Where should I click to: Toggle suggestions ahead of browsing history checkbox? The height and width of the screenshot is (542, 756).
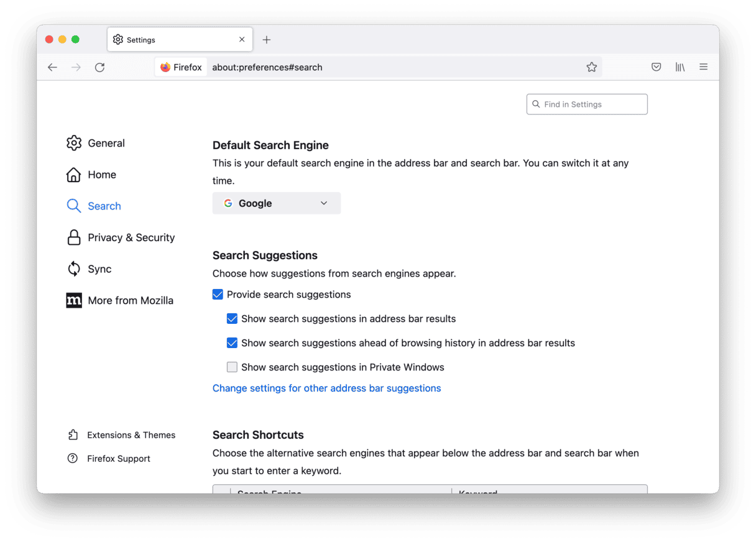coord(232,343)
